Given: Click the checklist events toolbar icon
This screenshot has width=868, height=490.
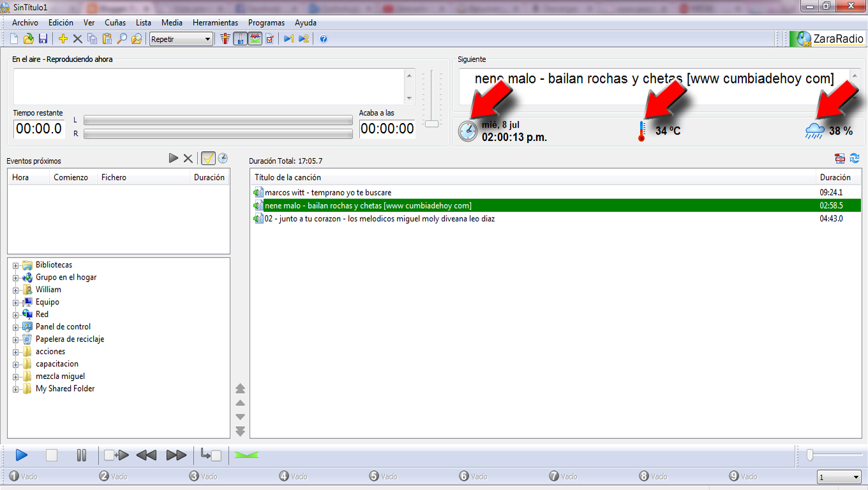Looking at the screenshot, I should point(269,39).
